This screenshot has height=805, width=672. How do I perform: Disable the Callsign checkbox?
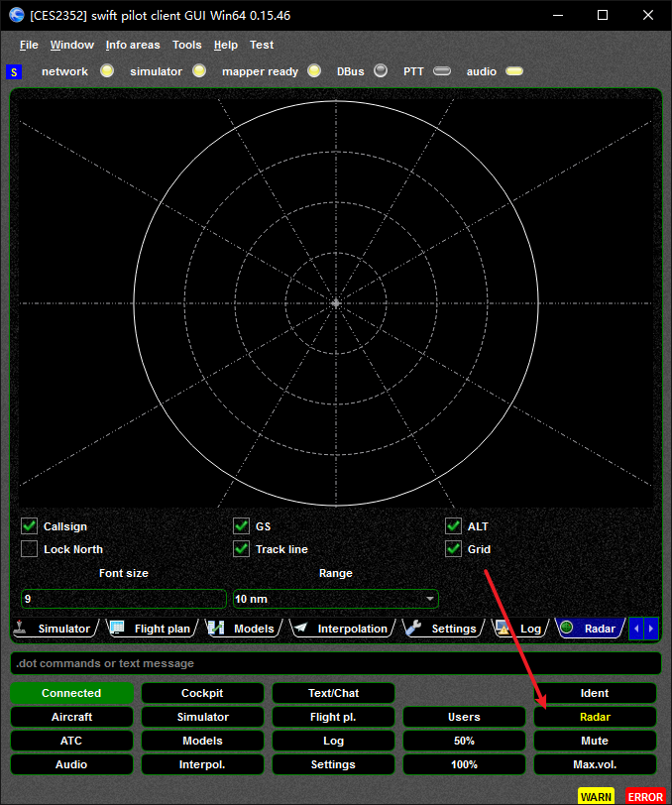pos(30,526)
